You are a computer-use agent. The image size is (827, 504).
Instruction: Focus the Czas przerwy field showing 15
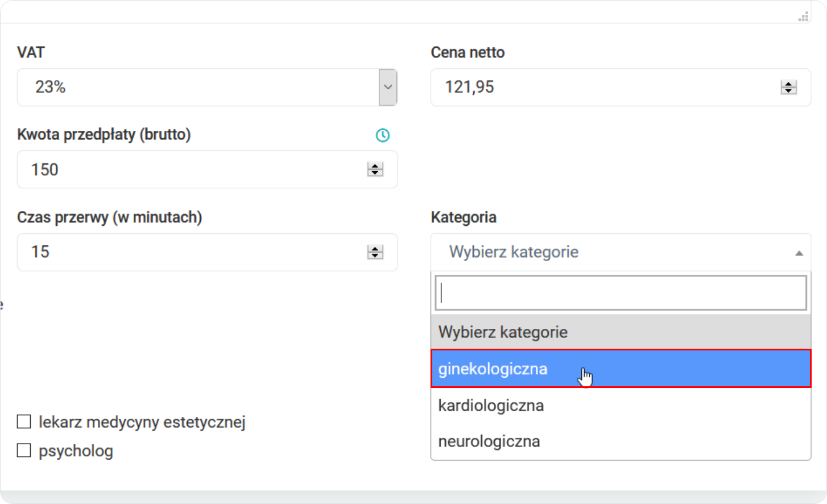[x=208, y=252]
